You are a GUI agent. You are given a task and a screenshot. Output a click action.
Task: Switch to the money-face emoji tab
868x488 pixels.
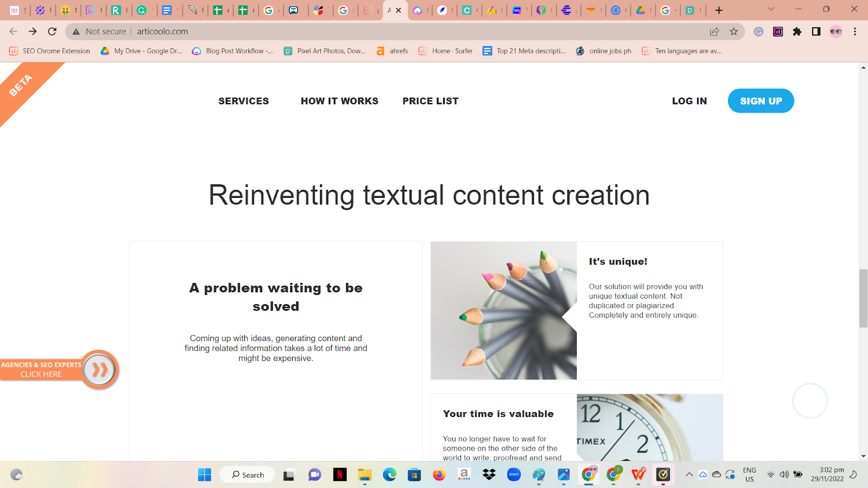click(x=65, y=10)
